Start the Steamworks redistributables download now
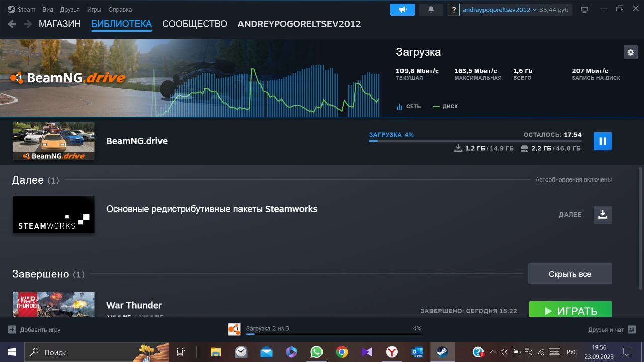 (x=603, y=215)
